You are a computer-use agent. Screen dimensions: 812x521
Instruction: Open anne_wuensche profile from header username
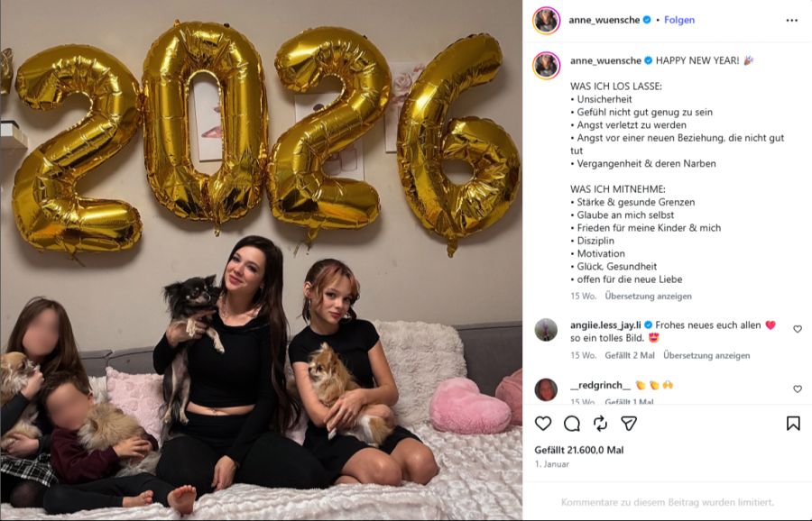coord(604,20)
